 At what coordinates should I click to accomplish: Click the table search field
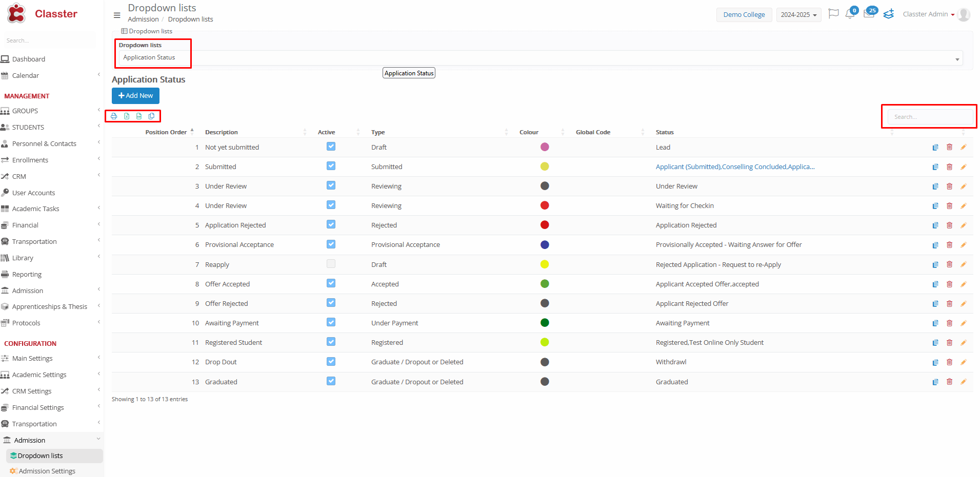pyautogui.click(x=929, y=117)
